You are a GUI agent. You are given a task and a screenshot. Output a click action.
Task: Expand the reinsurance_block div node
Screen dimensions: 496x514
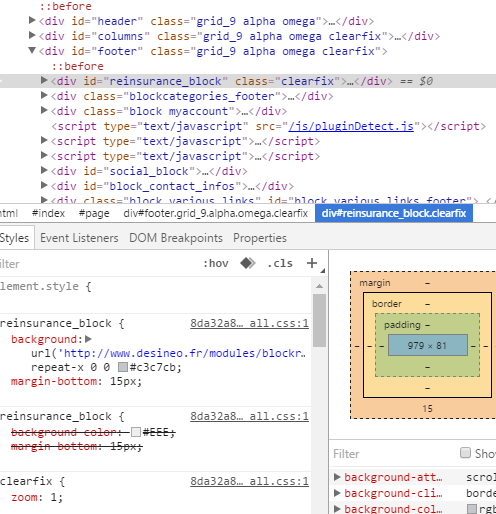pyautogui.click(x=44, y=80)
